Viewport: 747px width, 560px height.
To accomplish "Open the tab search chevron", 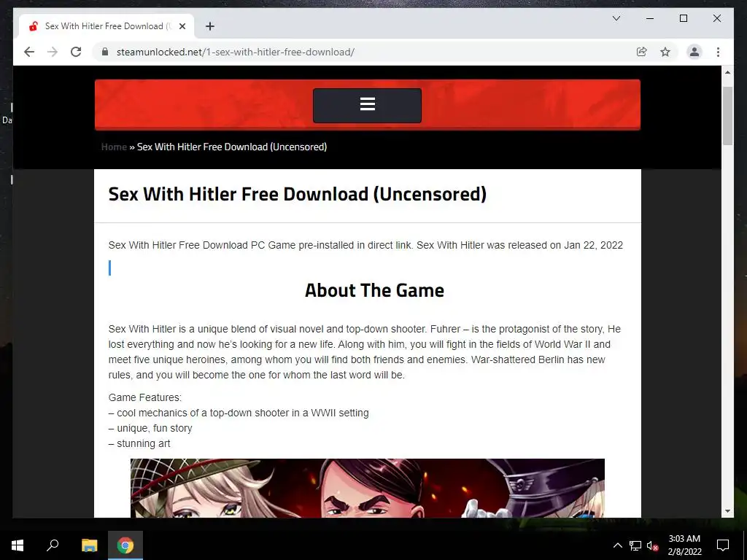I will (x=616, y=18).
